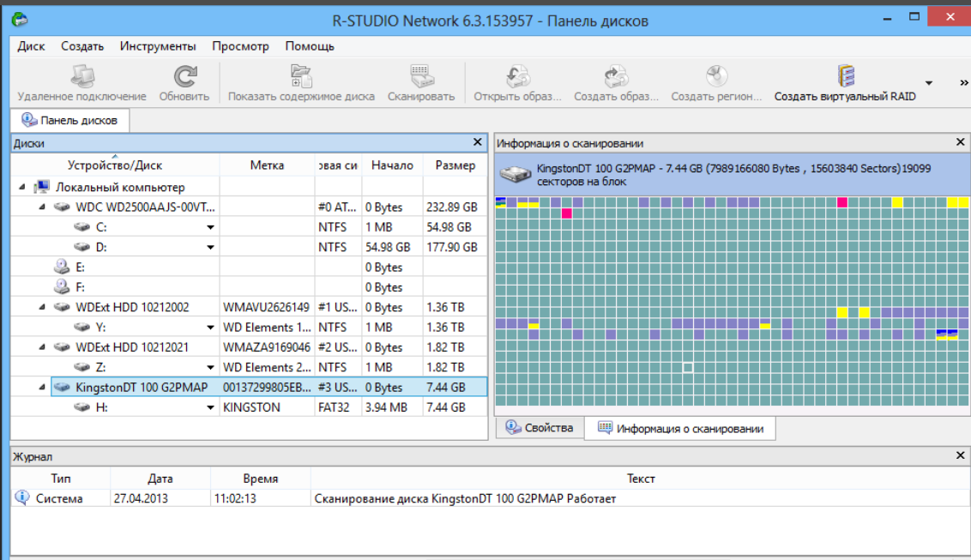The image size is (971, 560).
Task: Collapse the WDC WD2500AAJS tree node
Action: click(42, 207)
